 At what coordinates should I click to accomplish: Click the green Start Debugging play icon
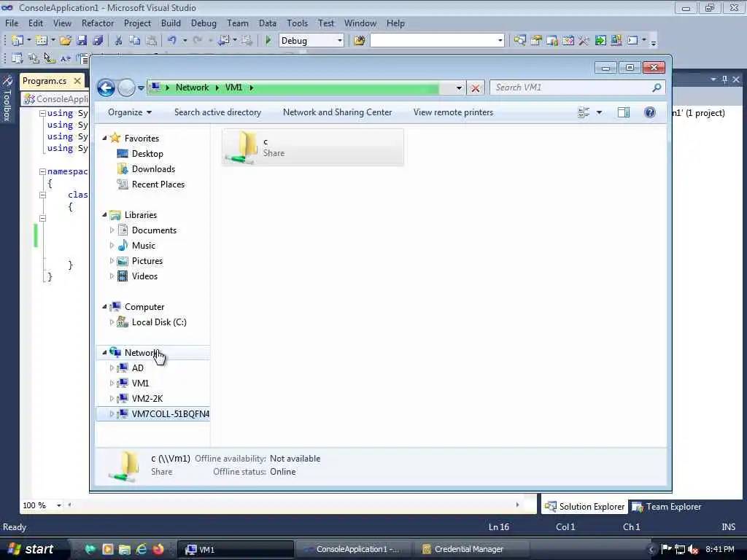[x=268, y=41]
